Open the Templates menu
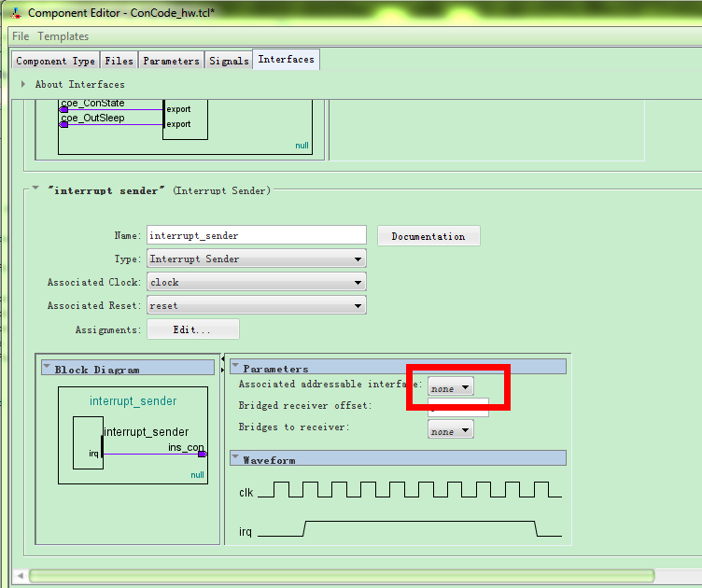The height and width of the screenshot is (588, 702). click(x=63, y=36)
